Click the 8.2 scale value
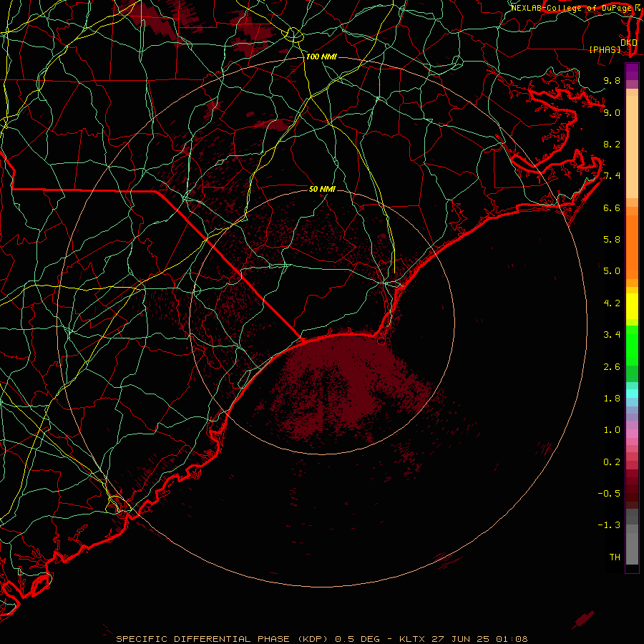The image size is (644, 644). click(x=612, y=144)
